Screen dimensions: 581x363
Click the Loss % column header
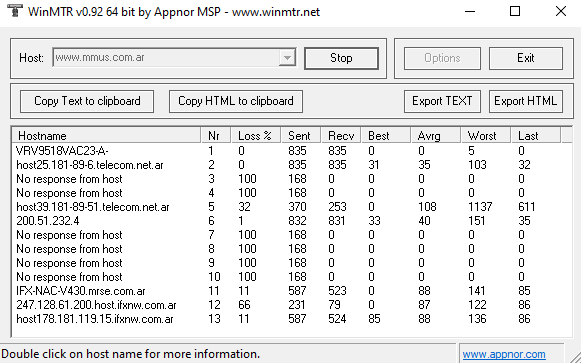click(x=256, y=136)
